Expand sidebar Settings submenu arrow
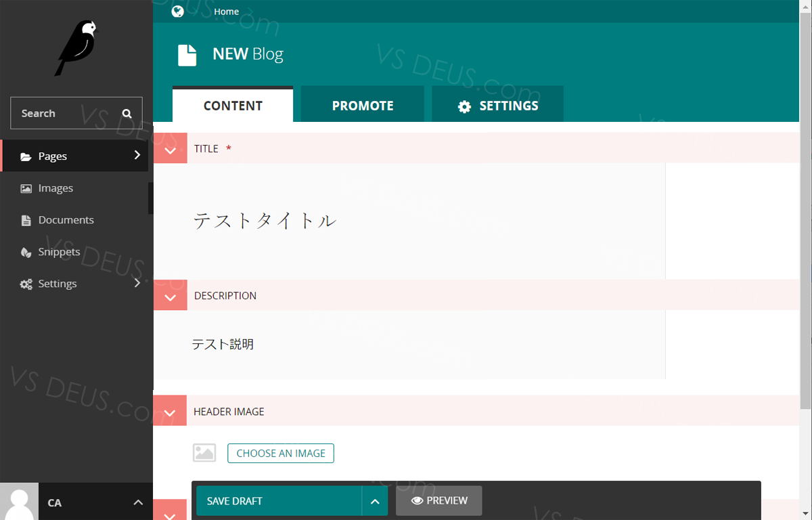The width and height of the screenshot is (812, 520). point(137,282)
